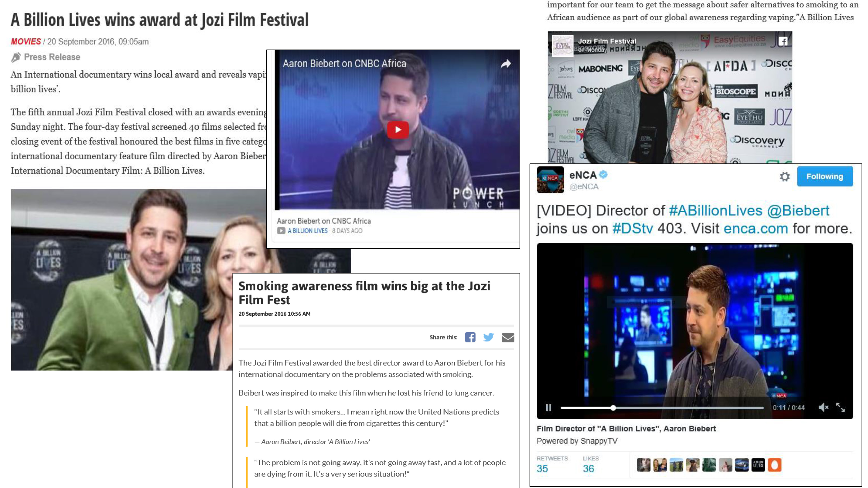Expand the eNCA video to fullscreen
Viewport: 868px width, 488px height.
click(840, 408)
